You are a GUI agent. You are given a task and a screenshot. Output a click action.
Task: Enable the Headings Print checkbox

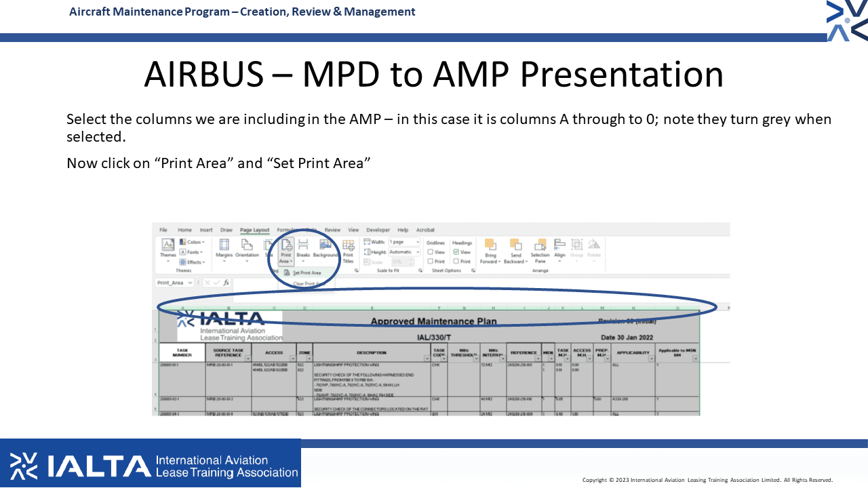click(456, 261)
